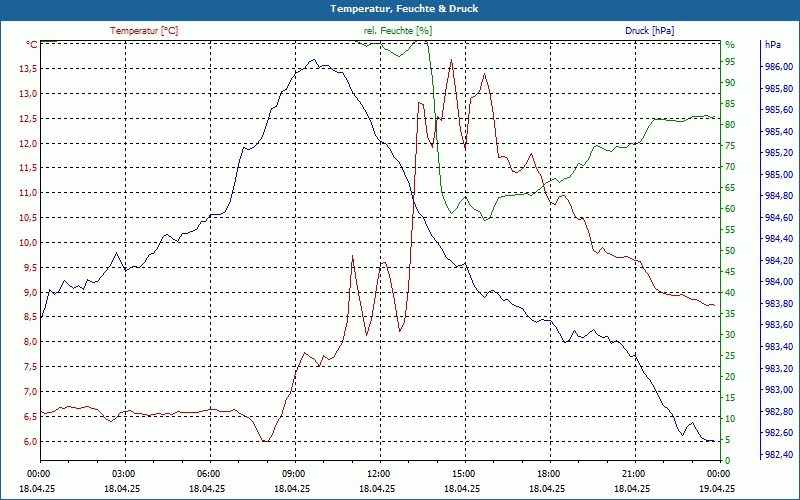Click the "985,20" pressure axis value

pos(779,153)
